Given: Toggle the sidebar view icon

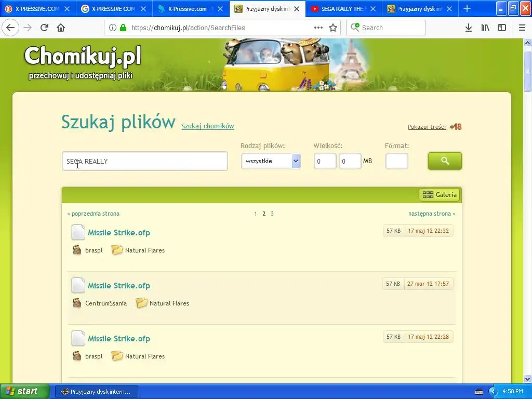Looking at the screenshot, I should (502, 28).
